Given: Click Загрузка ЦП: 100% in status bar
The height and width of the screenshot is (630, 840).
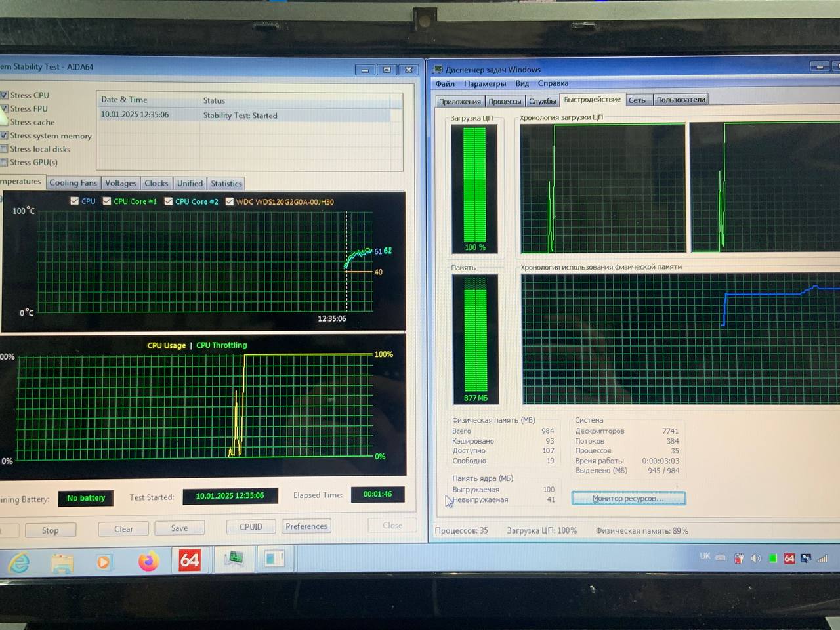Looking at the screenshot, I should [x=541, y=530].
